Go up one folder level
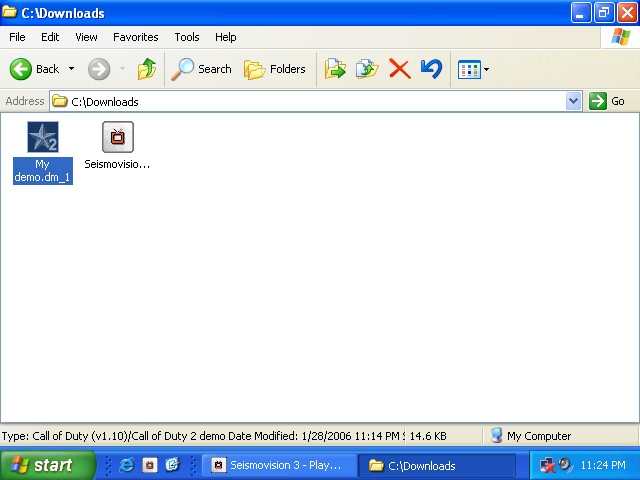Viewport: 640px width, 480px height. click(147, 69)
